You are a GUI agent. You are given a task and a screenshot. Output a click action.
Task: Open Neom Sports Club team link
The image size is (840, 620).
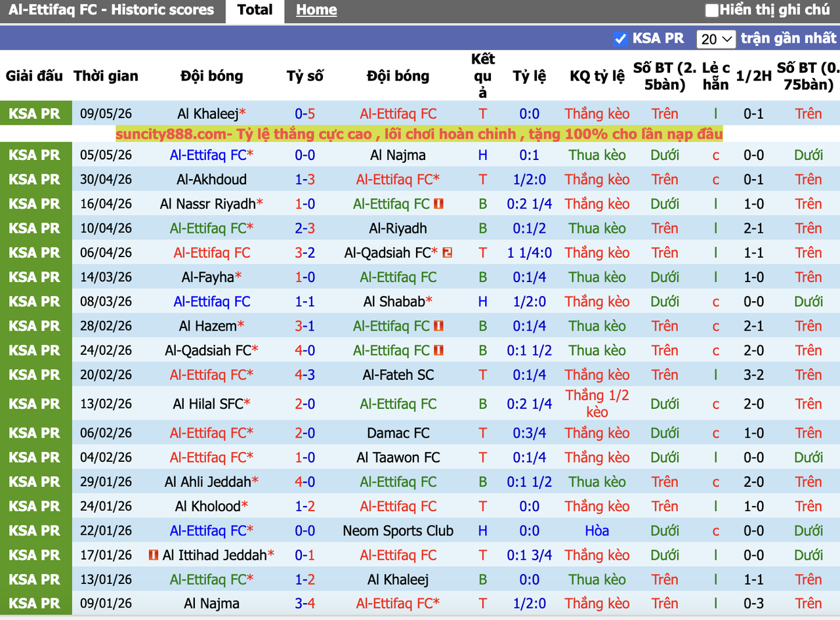point(398,531)
